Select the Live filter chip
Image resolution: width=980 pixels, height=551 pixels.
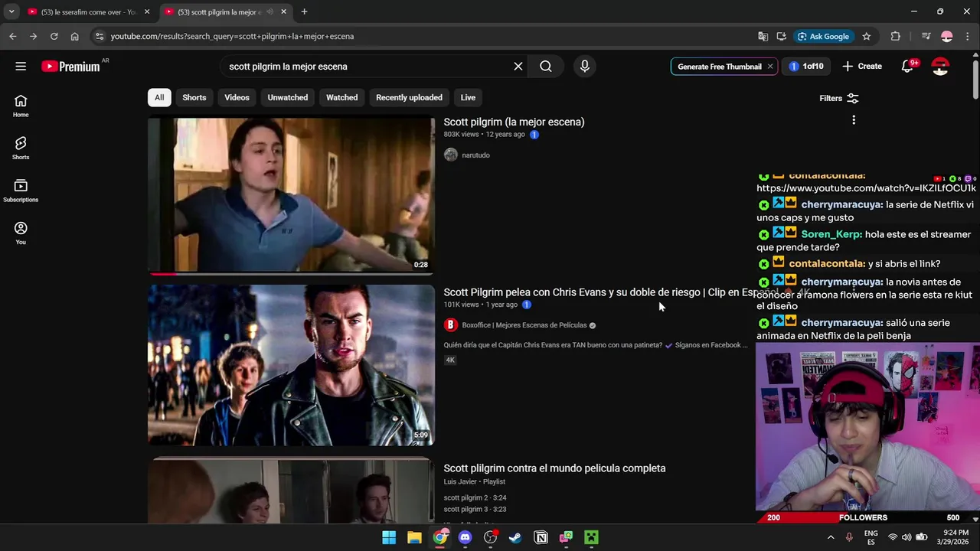point(468,97)
